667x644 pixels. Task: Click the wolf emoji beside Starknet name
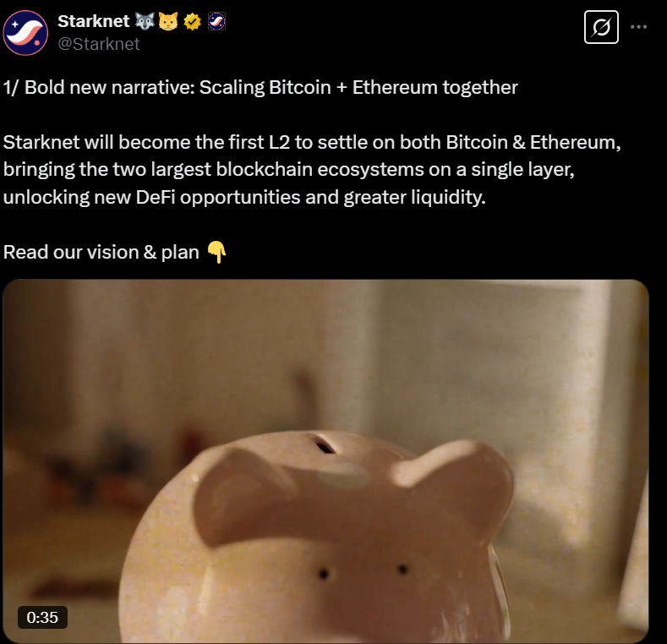145,21
